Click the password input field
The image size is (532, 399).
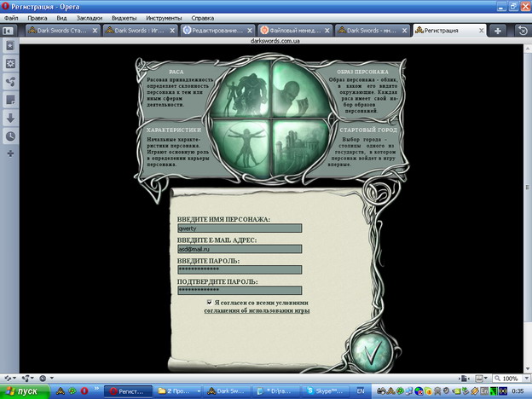click(240, 269)
